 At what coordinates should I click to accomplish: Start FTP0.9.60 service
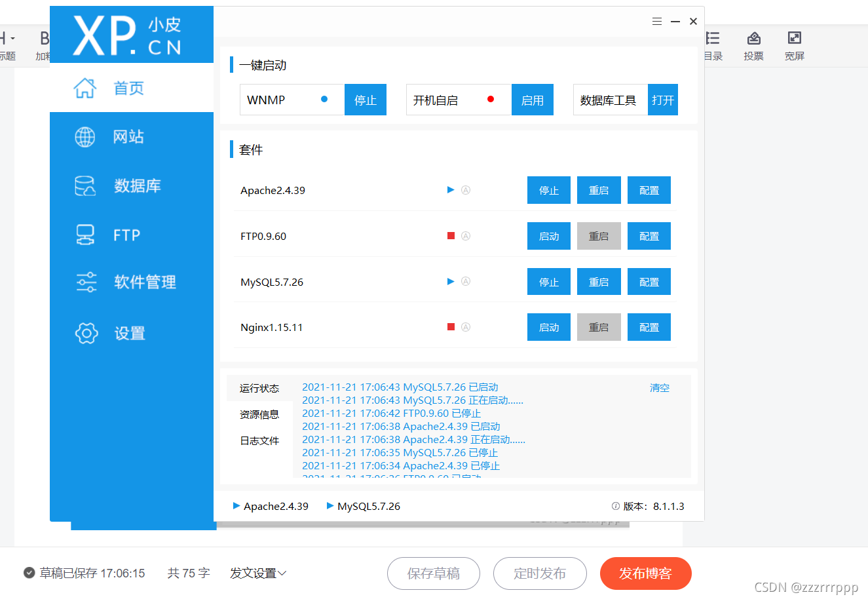tap(549, 236)
